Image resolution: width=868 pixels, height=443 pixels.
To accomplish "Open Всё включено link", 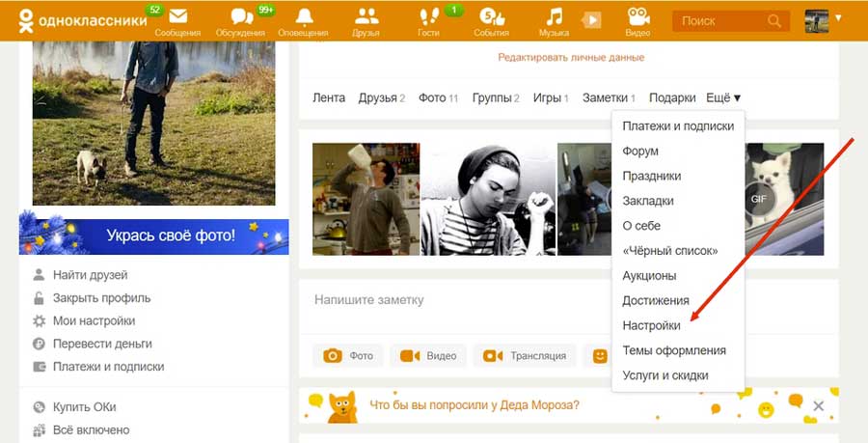I will 92,430.
